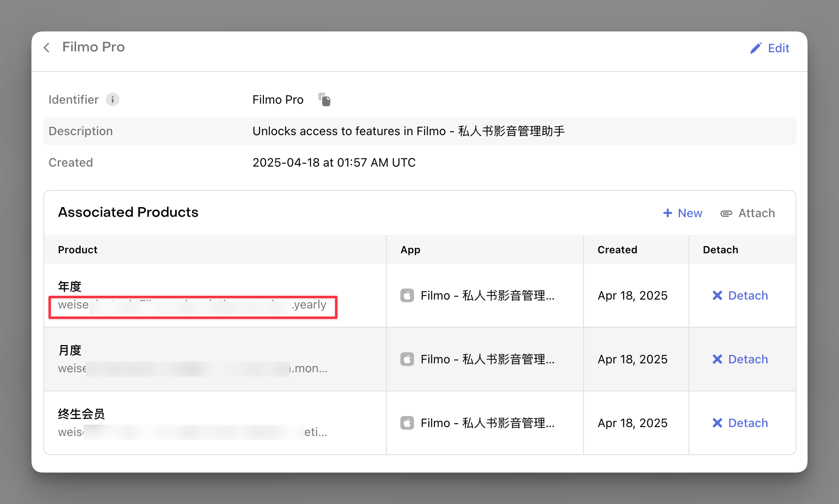Click the back chevron arrow
Viewport: 839px width, 504px height.
click(47, 48)
